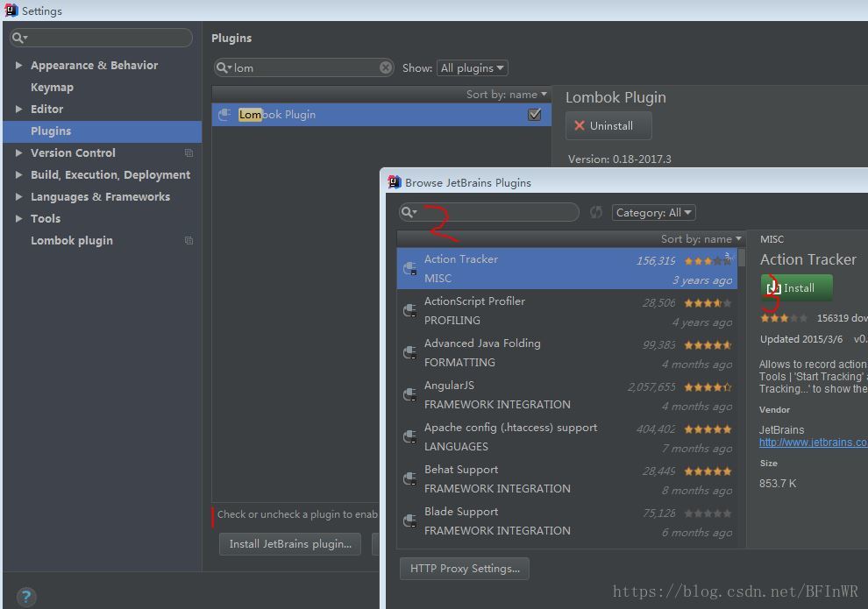Click the Behat Support plugin icon
Viewport: 868px width, 609px height.
click(x=410, y=479)
